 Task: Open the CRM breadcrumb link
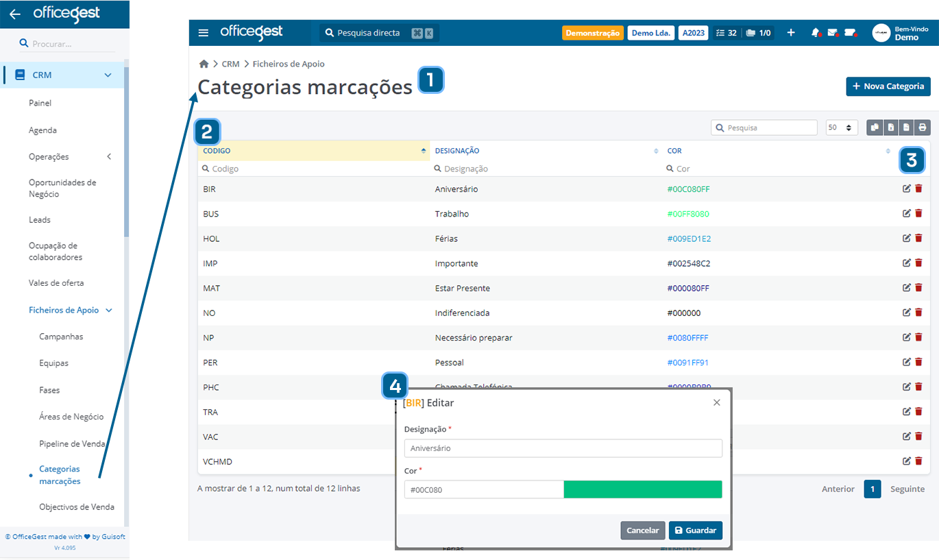230,63
